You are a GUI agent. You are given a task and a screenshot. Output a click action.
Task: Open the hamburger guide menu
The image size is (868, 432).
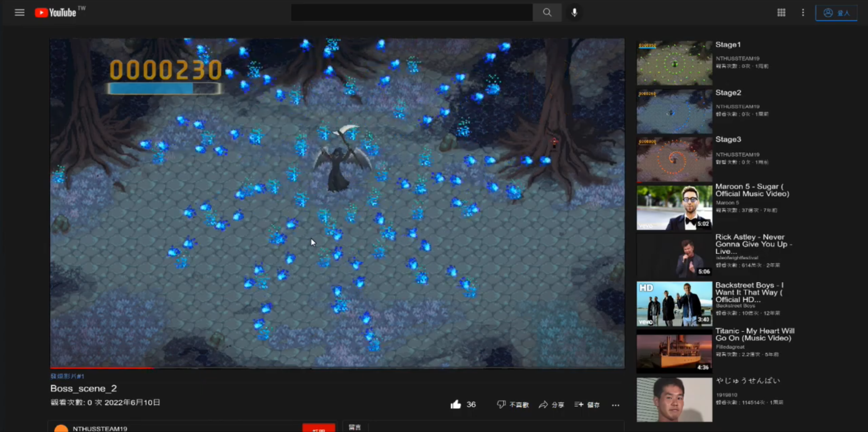point(19,13)
